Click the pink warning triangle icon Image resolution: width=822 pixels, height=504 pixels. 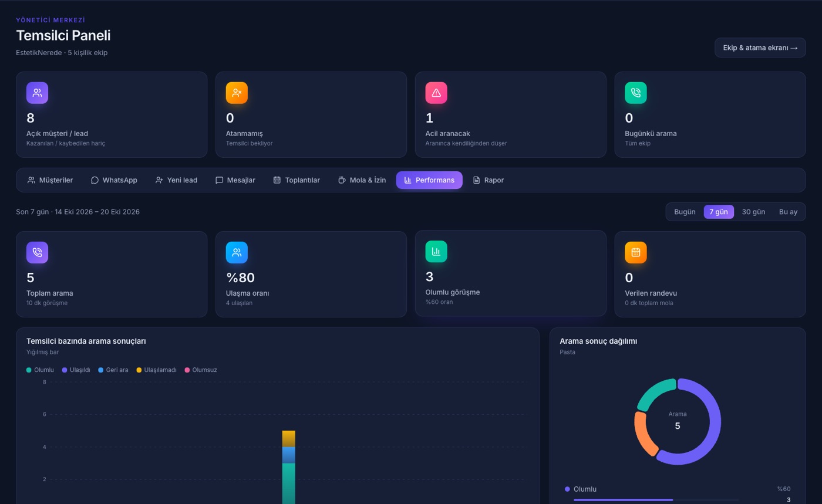coord(436,93)
